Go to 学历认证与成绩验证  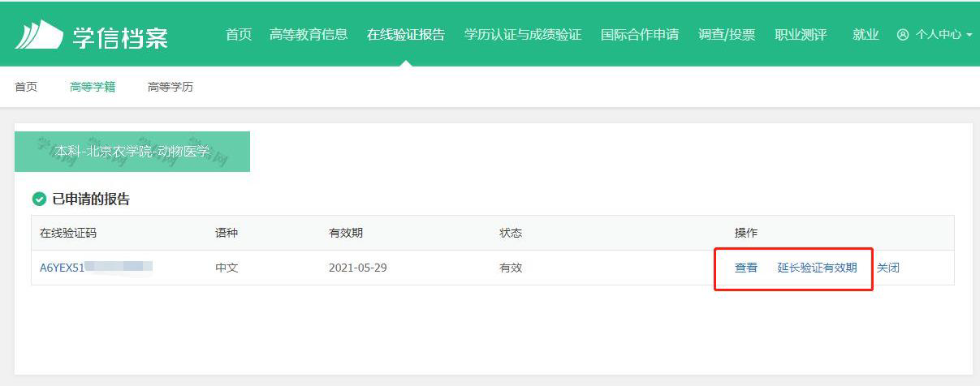pyautogui.click(x=523, y=34)
